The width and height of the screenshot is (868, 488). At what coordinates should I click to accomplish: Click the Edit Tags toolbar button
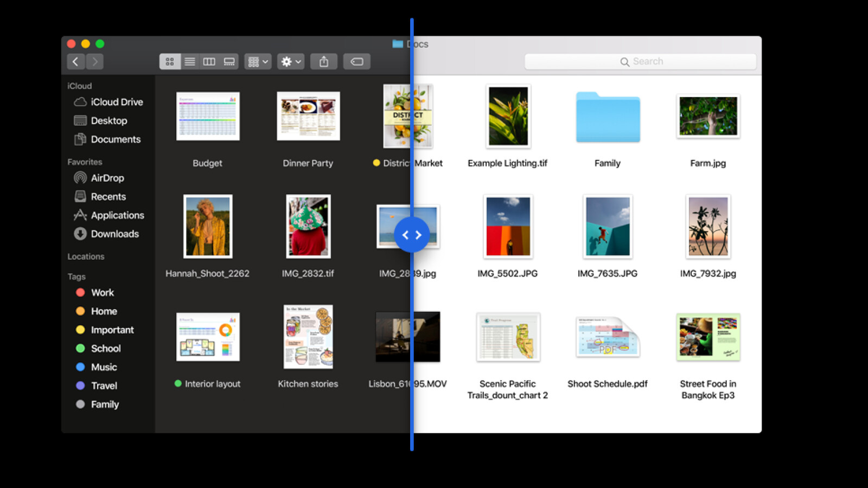(357, 62)
